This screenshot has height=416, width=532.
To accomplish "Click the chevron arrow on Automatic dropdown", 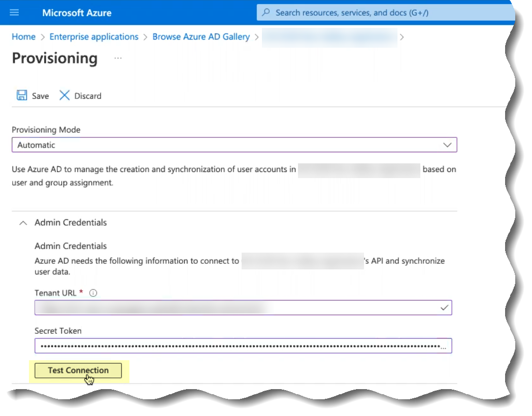I will point(447,145).
